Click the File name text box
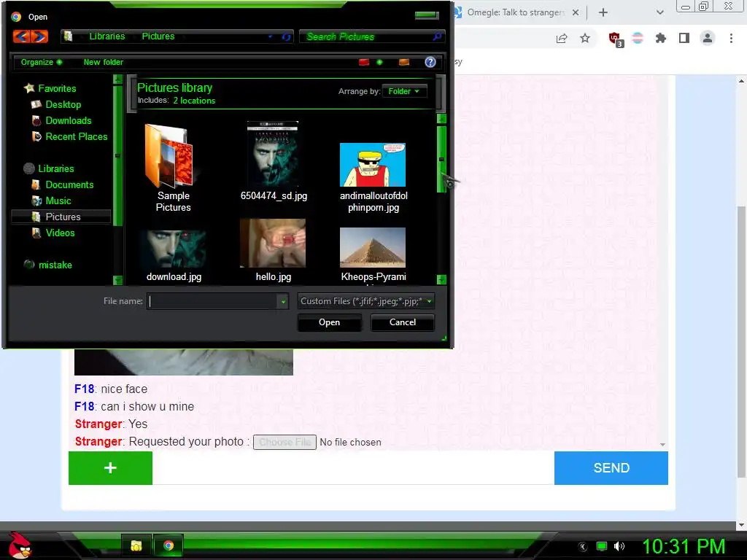 [x=212, y=301]
